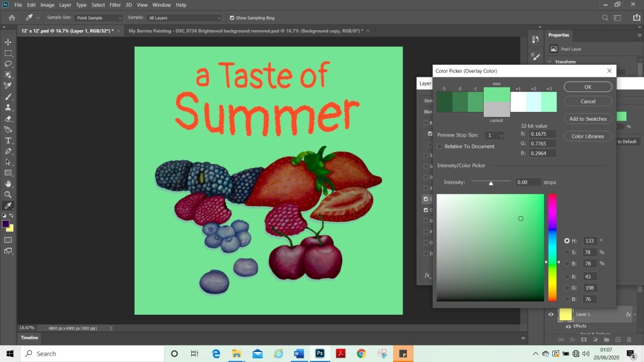Viewport: 644px width, 362px height.
Task: Switch to My Berries Painting document tab
Action: coord(246,31)
